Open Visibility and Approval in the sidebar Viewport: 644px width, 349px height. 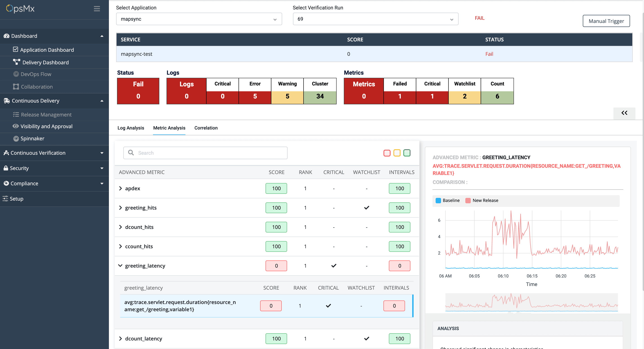(47, 126)
